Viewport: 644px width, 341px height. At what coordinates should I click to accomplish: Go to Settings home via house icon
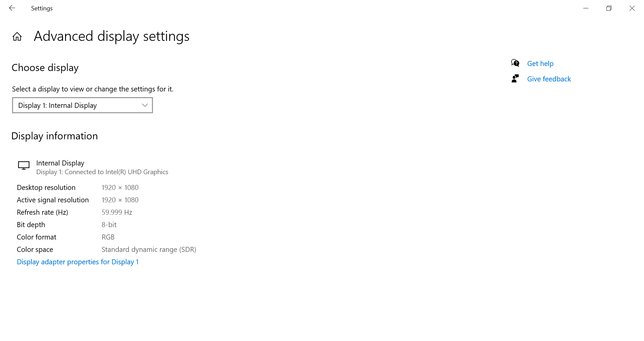pos(17,37)
